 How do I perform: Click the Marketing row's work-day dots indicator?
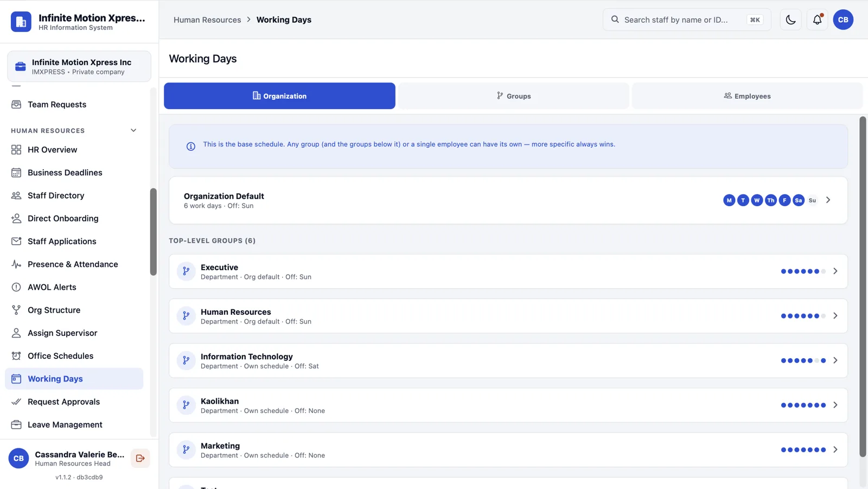pyautogui.click(x=803, y=450)
